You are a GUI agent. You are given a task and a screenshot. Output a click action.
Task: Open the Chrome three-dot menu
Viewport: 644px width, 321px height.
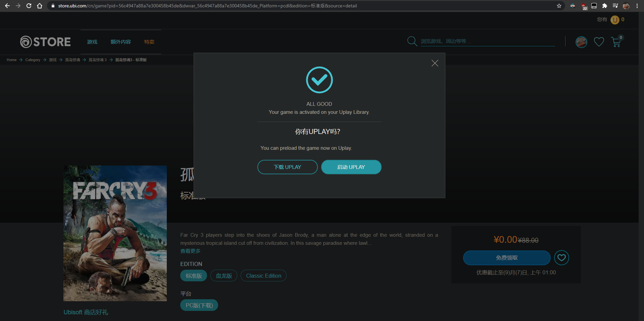pos(637,6)
